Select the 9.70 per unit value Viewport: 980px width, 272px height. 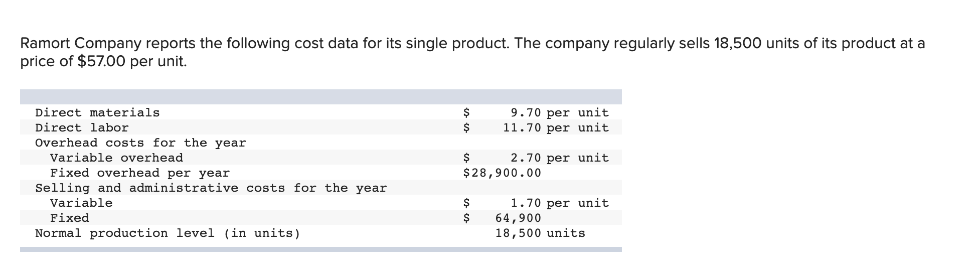pyautogui.click(x=559, y=112)
